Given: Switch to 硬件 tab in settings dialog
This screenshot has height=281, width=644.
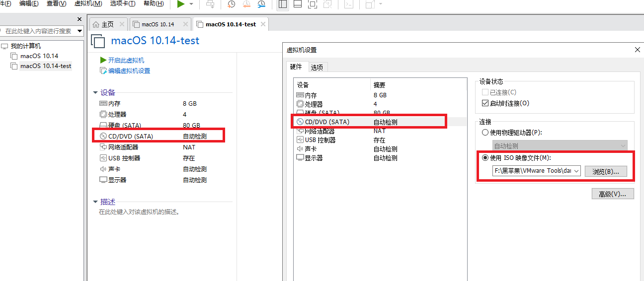Looking at the screenshot, I should (x=296, y=67).
